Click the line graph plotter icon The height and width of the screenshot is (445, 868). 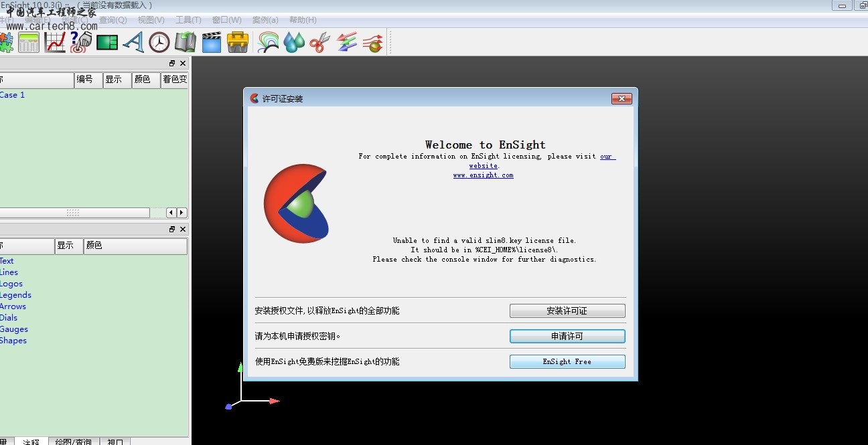coord(55,42)
